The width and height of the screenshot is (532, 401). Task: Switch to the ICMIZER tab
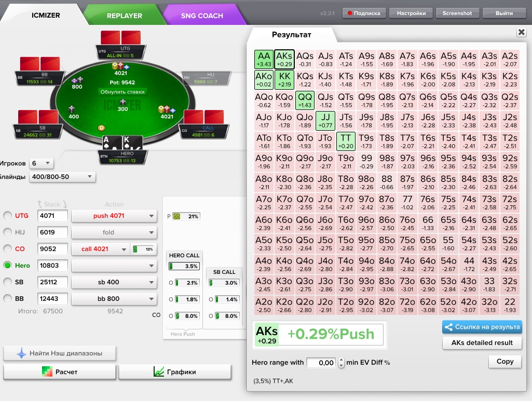click(x=46, y=15)
